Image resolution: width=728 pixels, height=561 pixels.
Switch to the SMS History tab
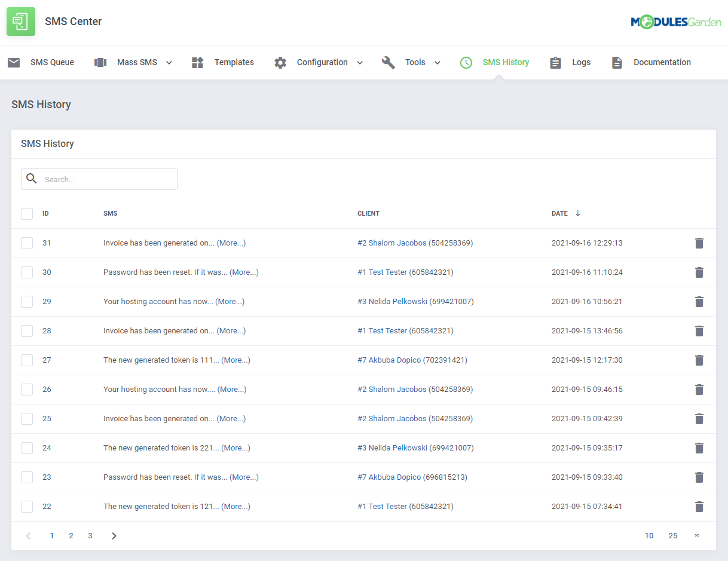click(x=506, y=62)
